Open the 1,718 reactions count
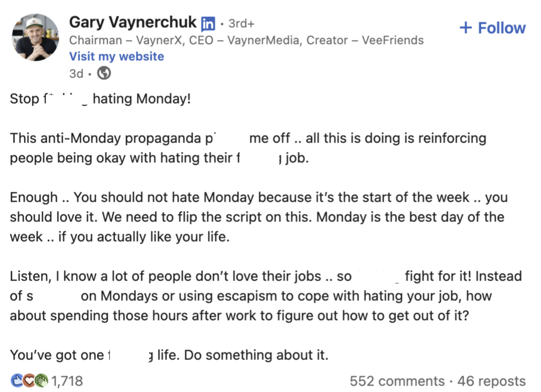Viewport: 541px width, 392px height. pos(67,381)
